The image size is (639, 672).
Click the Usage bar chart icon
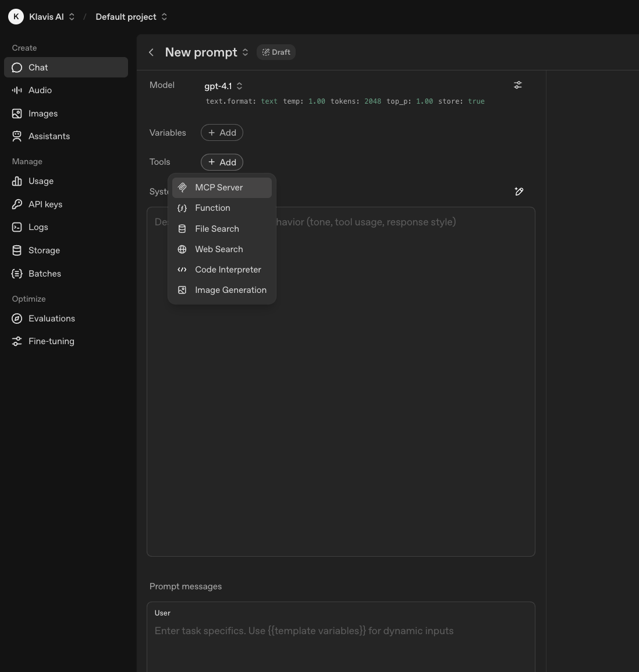point(17,181)
